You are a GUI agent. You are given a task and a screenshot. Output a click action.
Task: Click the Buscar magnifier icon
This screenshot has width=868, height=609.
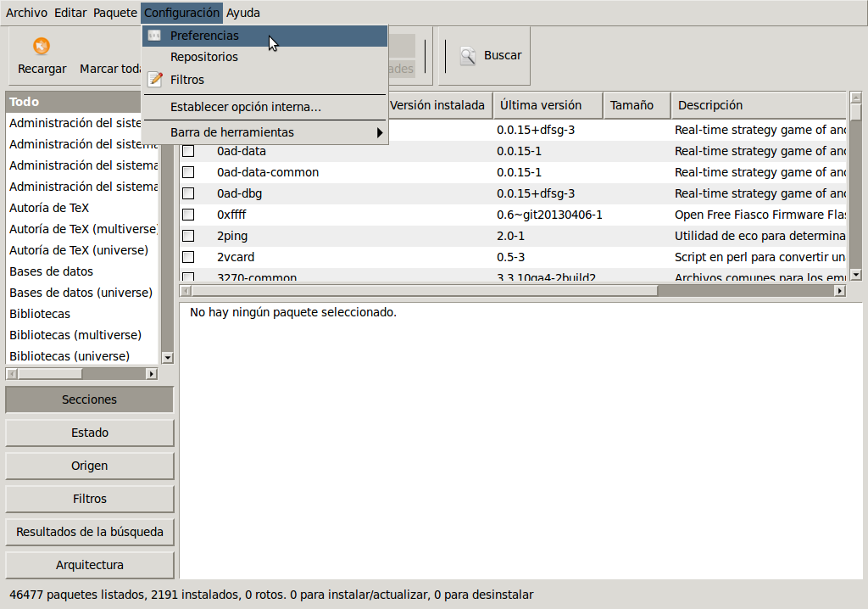468,56
